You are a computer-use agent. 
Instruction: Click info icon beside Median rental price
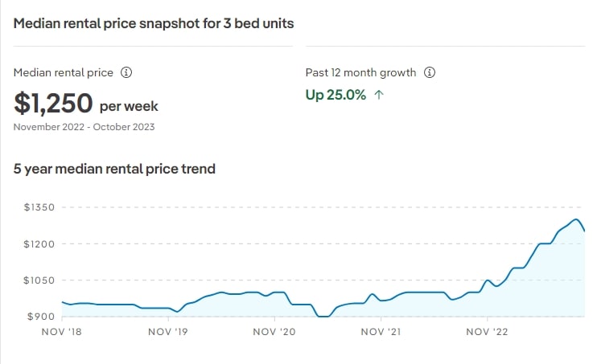coord(126,72)
